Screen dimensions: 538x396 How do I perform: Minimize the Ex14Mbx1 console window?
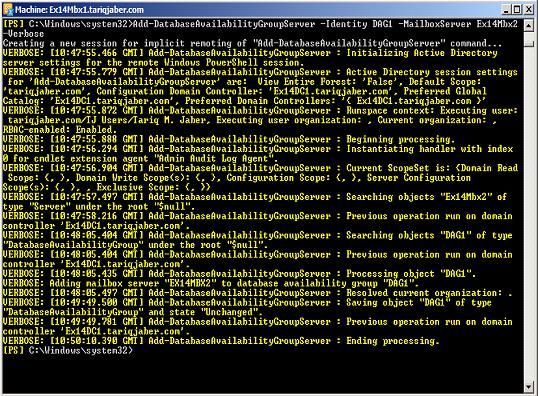click(507, 9)
